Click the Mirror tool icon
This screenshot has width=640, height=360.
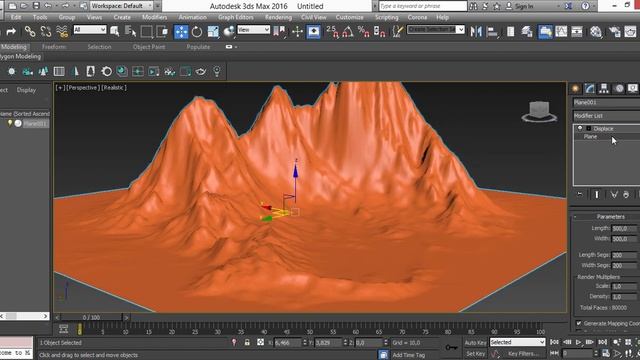tap(476, 31)
